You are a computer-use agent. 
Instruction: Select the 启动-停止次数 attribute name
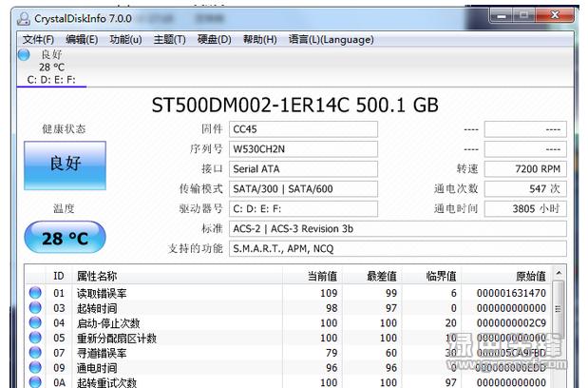(x=108, y=323)
